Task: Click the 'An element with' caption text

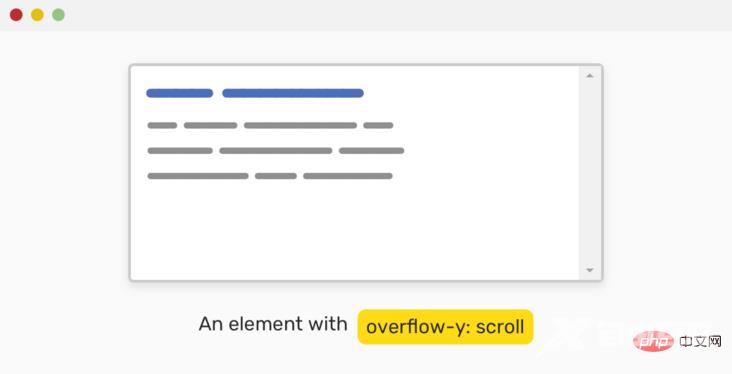Action: point(273,324)
